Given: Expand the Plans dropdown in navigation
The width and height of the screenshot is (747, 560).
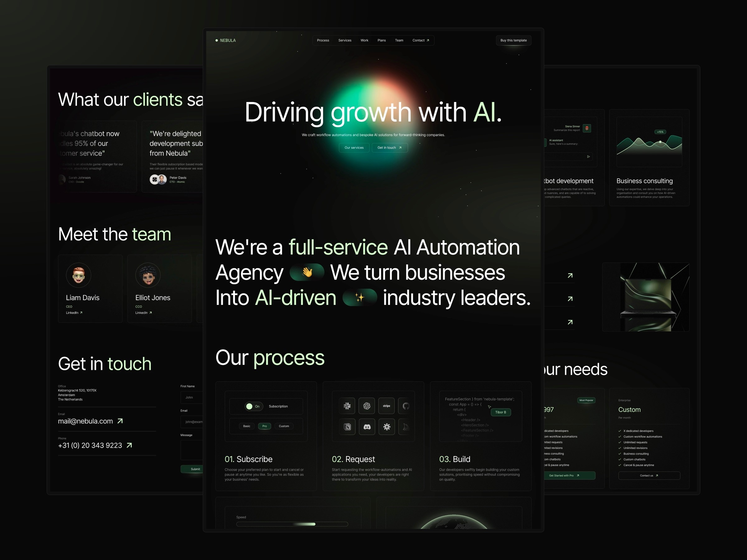Looking at the screenshot, I should 382,40.
